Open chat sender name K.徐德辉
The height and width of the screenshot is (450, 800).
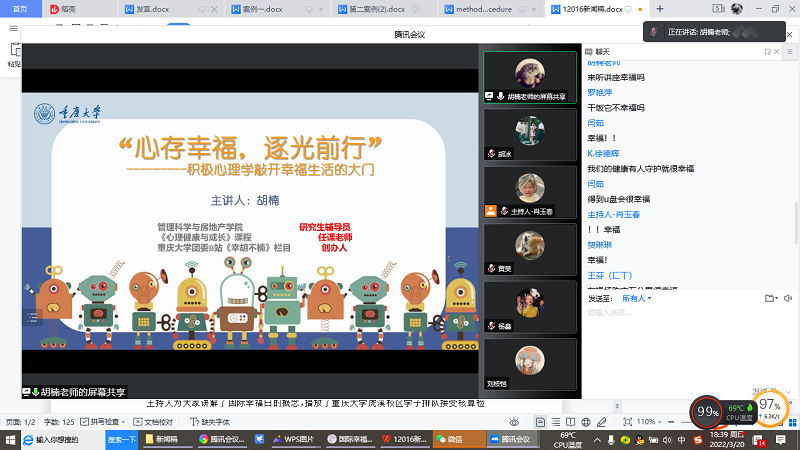[603, 153]
